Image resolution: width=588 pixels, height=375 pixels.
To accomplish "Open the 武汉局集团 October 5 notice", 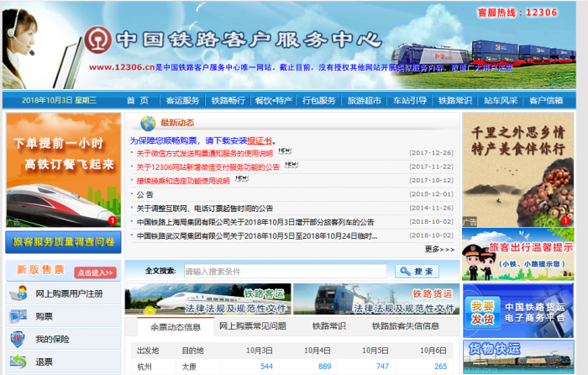I will point(257,235).
